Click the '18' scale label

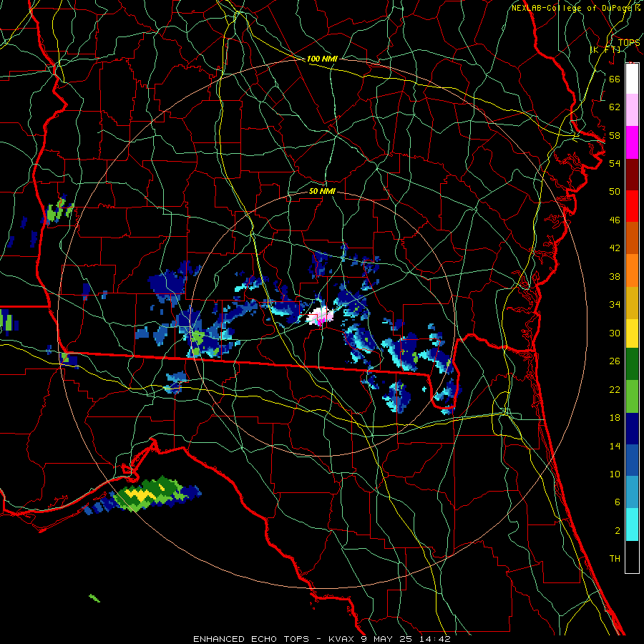tap(615, 418)
